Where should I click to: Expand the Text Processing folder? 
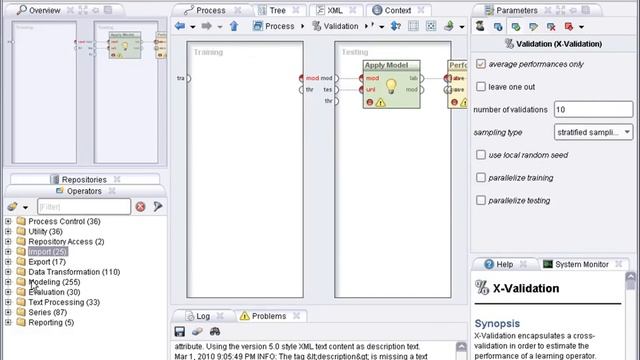click(x=8, y=302)
